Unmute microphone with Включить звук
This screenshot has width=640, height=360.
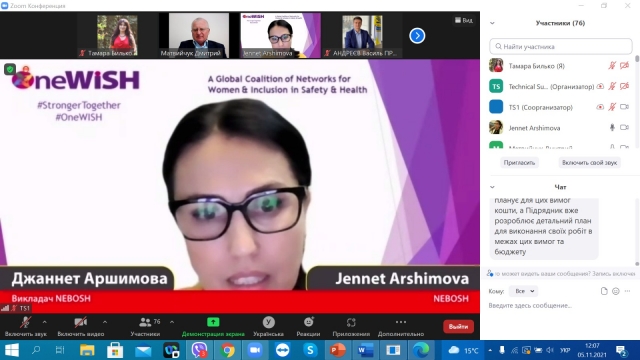tap(25, 327)
